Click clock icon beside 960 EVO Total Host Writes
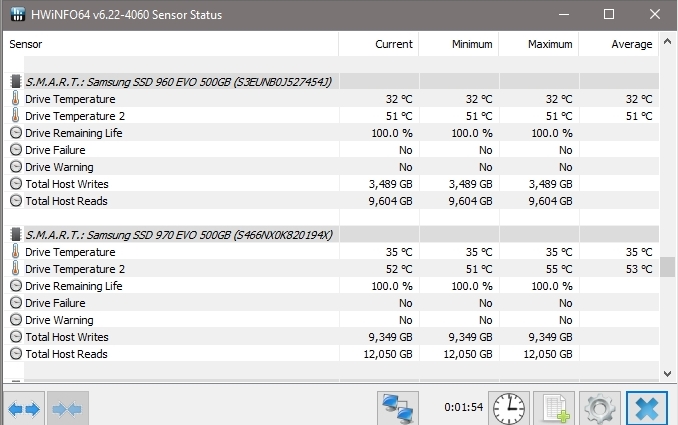The height and width of the screenshot is (425, 678). 16,184
